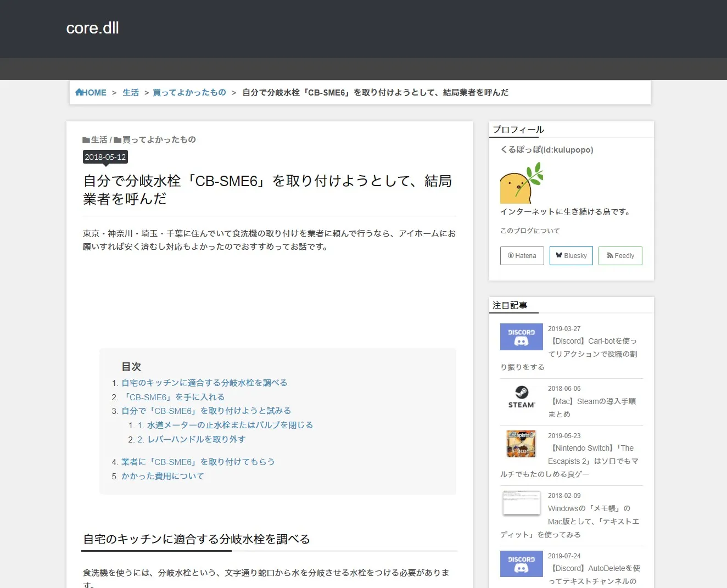Jump to 水道メーターの止水栓またはバルブを閉じる
Screen dimensions: 727x588
[225, 425]
